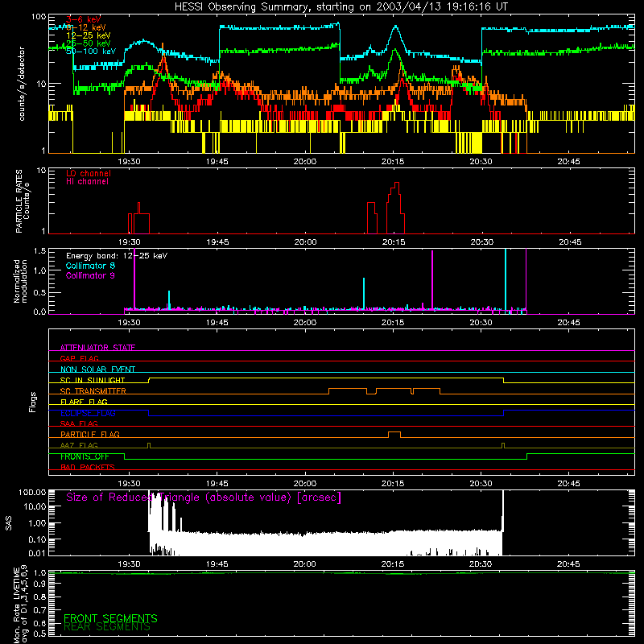Click the 100.00 tick on the SAS y-axis

coord(32,492)
